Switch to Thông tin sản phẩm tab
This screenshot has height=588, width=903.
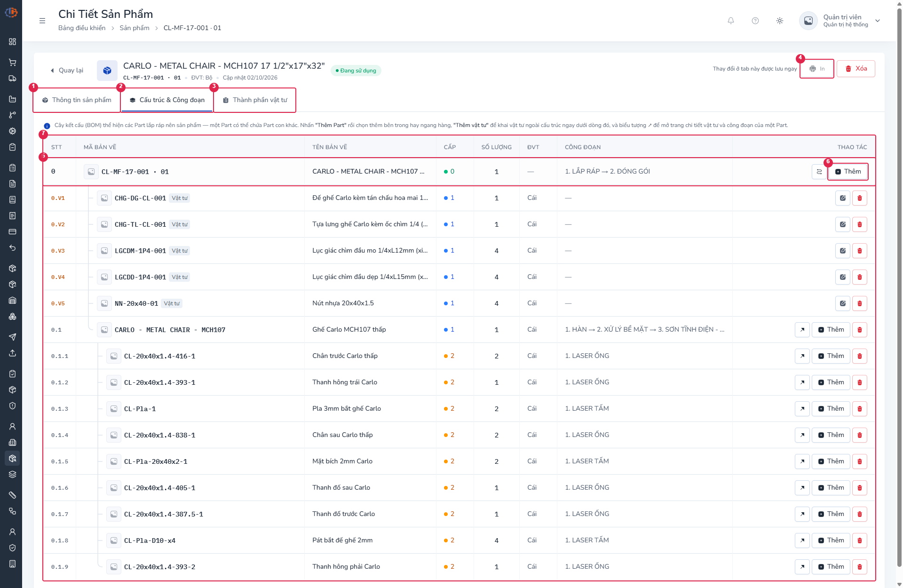77,100
